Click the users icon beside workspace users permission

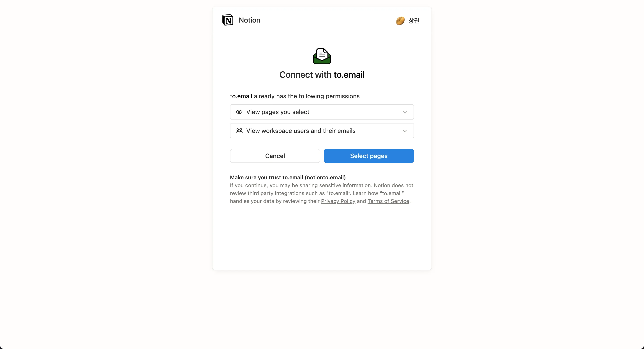(x=239, y=131)
